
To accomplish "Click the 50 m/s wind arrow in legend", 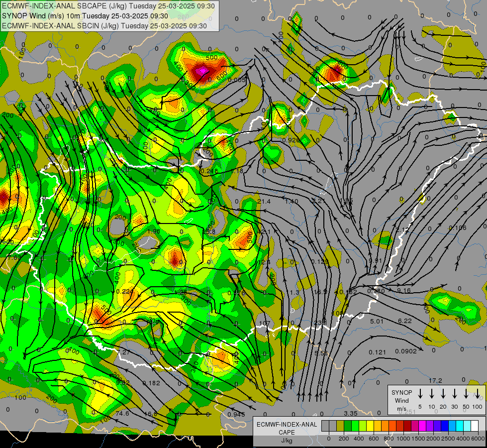I will pyautogui.click(x=466, y=394).
